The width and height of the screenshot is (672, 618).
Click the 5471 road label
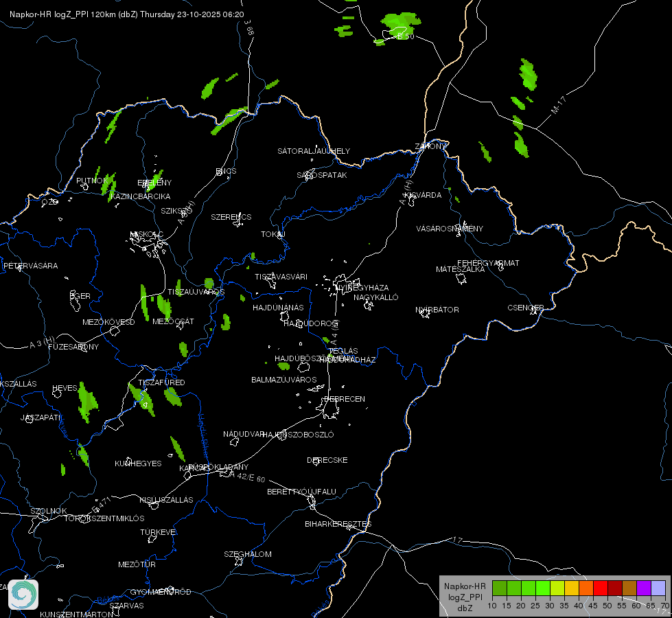tap(102, 505)
